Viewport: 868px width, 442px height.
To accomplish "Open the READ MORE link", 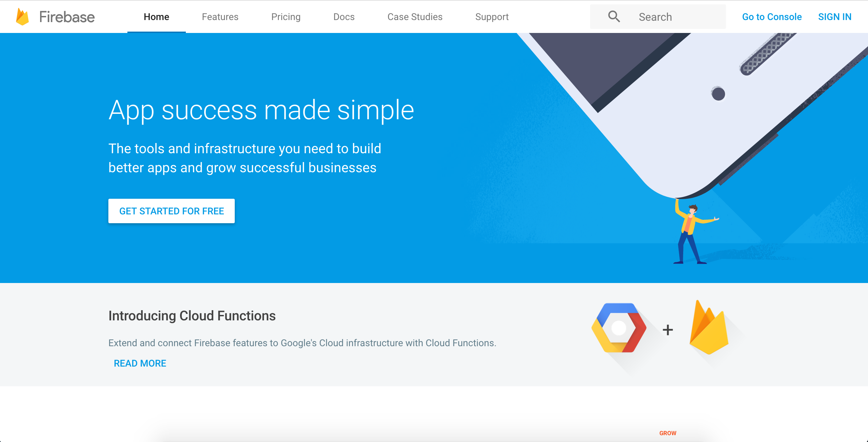I will (140, 364).
